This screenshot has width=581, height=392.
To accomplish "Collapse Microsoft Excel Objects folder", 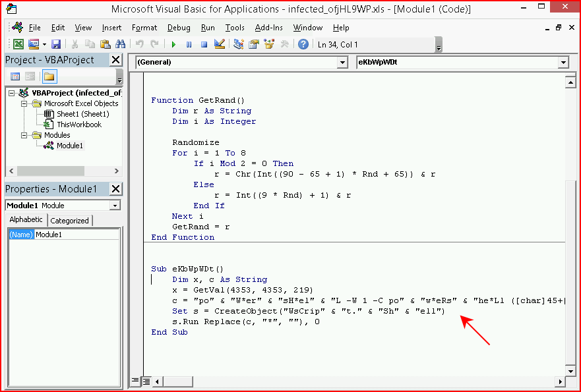I will (24, 103).
